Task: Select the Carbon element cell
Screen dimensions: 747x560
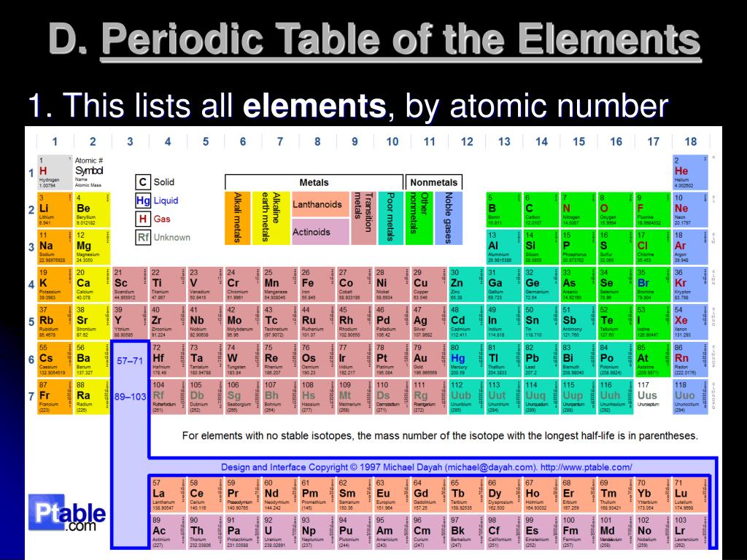Action: 541,209
